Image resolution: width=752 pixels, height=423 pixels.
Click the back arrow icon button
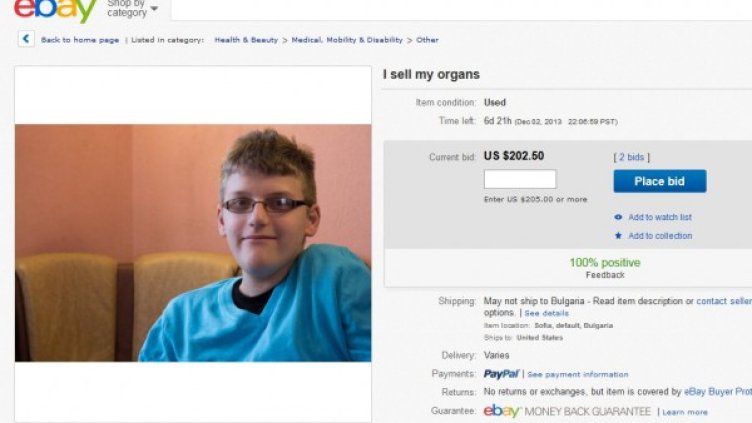click(26, 39)
